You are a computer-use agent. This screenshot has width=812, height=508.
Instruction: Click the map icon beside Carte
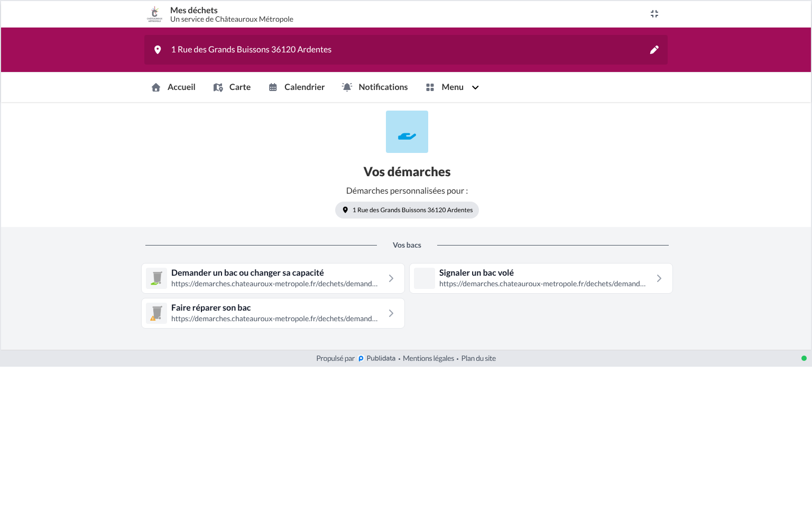coord(218,87)
